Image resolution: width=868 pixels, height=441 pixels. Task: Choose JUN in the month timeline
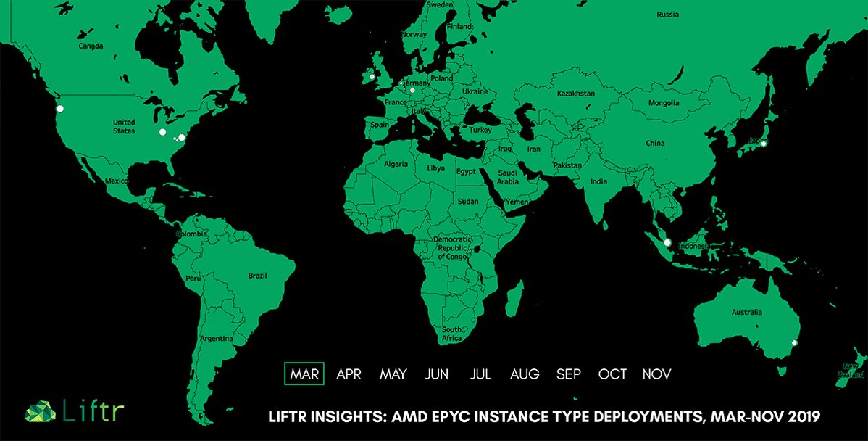tap(437, 374)
